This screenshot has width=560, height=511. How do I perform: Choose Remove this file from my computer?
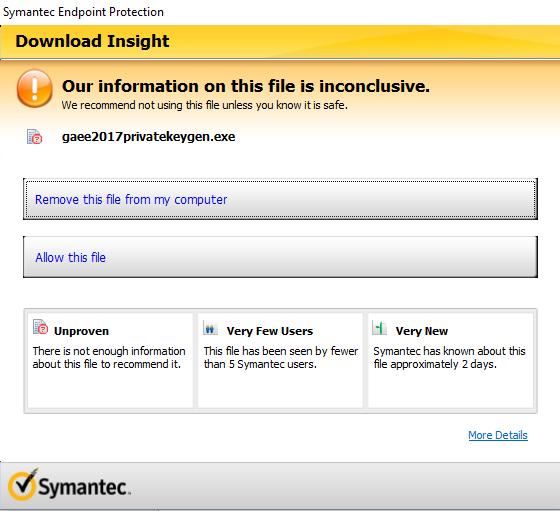coord(280,199)
